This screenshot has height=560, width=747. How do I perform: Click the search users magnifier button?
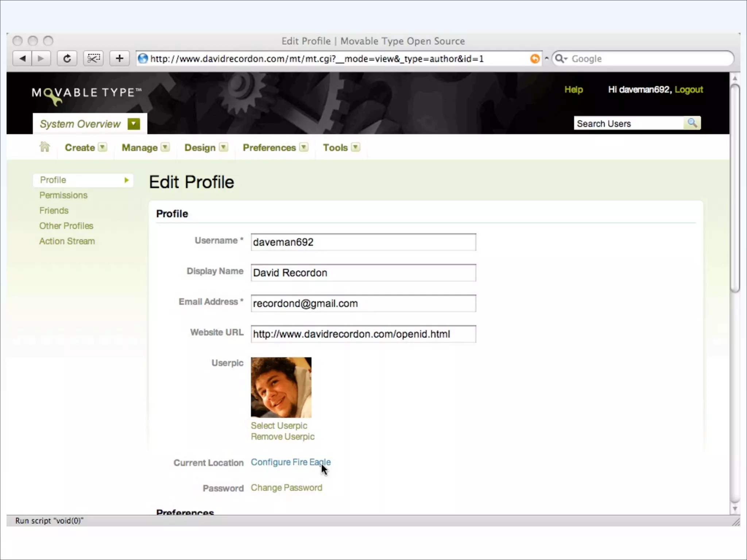(x=692, y=123)
